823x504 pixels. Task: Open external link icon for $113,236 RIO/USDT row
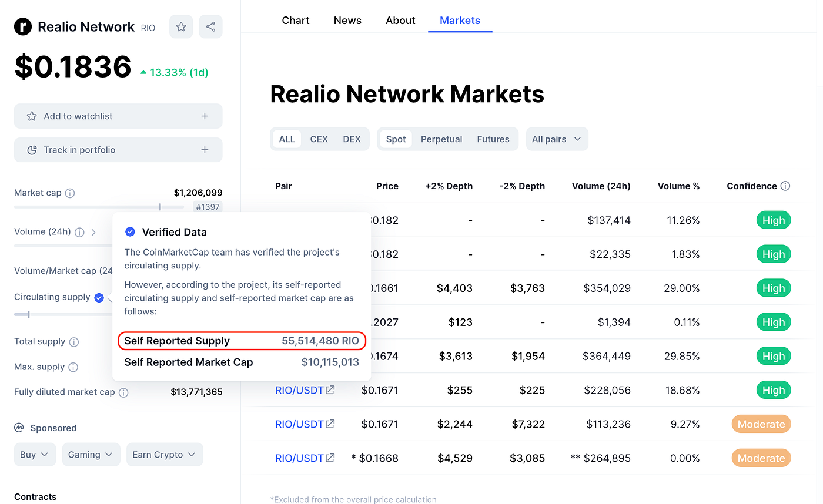[330, 424]
